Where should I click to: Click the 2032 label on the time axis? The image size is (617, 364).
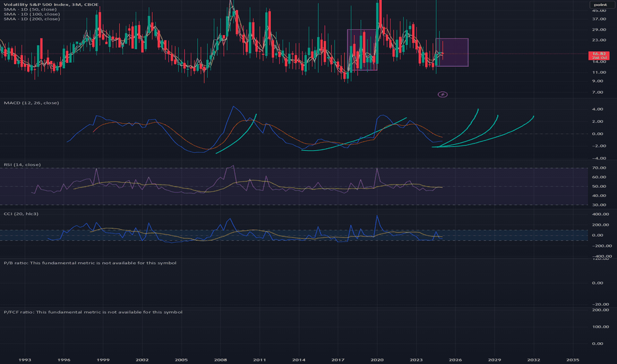click(x=534, y=359)
